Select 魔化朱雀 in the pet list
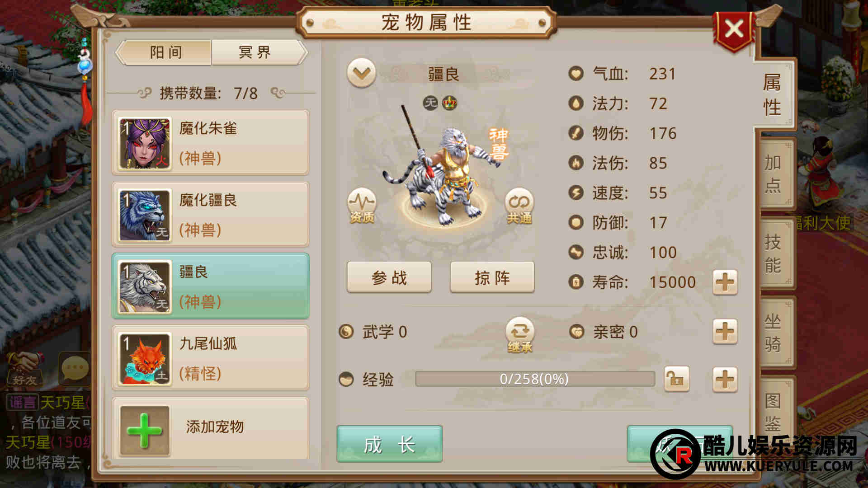 pyautogui.click(x=211, y=143)
